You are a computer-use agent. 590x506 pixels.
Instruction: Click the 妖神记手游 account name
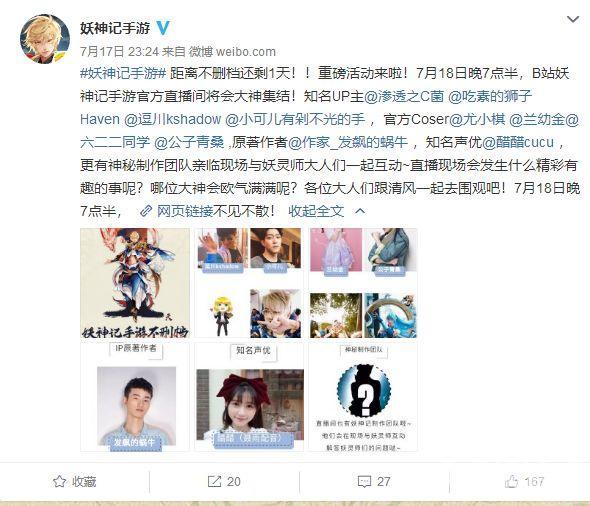[115, 28]
